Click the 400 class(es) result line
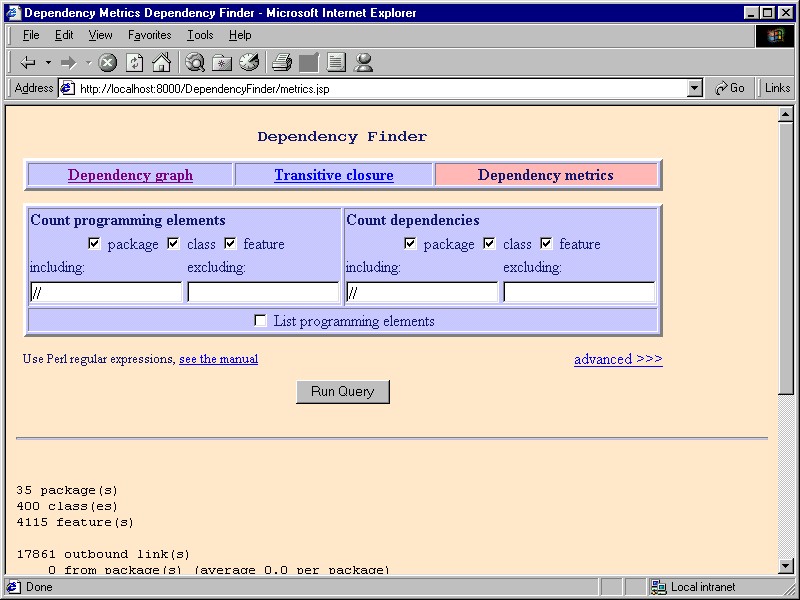800x600 pixels. pyautogui.click(x=67, y=506)
